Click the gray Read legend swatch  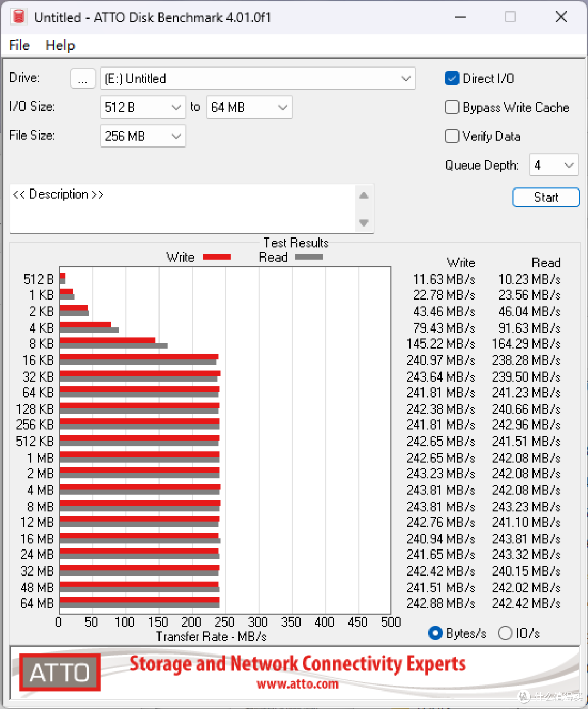point(309,257)
